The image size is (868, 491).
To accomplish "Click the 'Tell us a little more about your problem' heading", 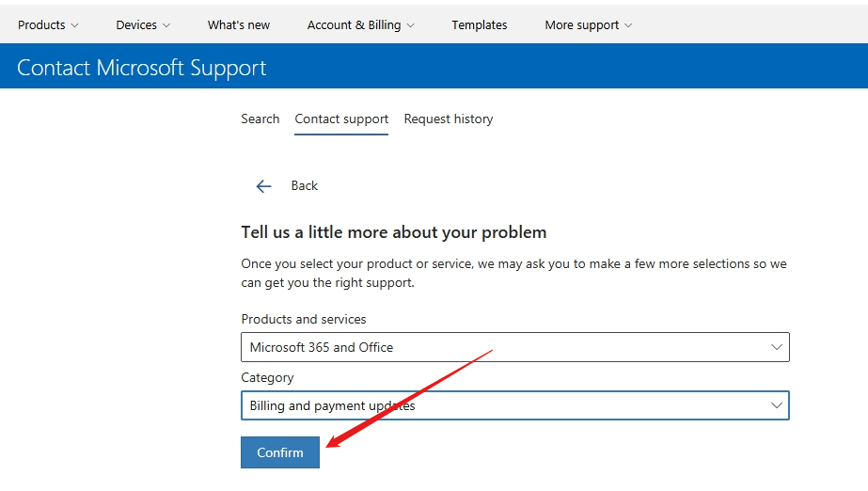I will tap(394, 232).
